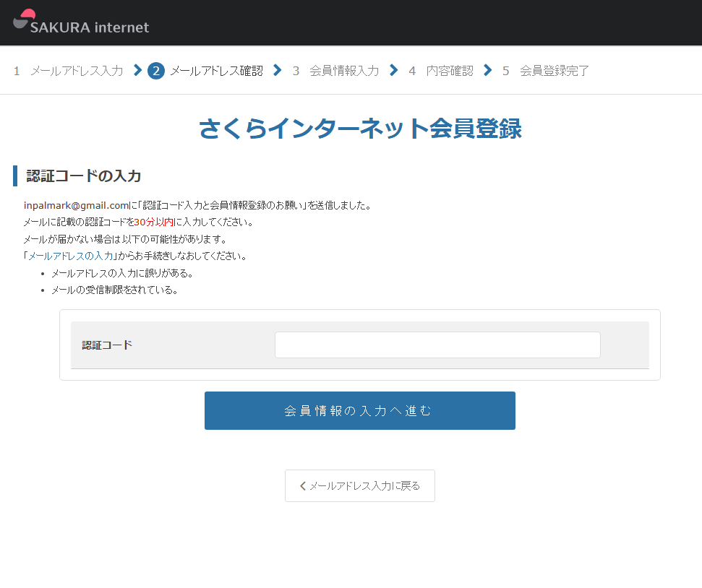702x588 pixels.
Task: Click the left chevron in the back button
Action: pyautogui.click(x=303, y=486)
